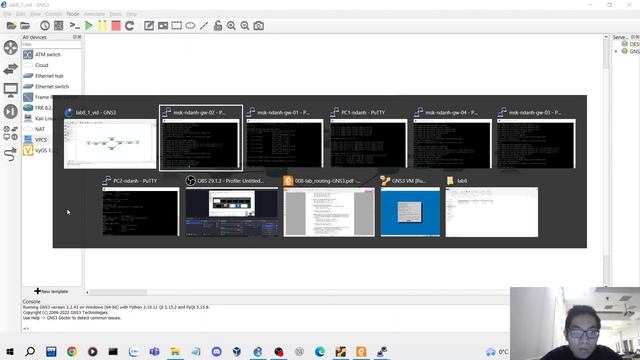Switch to lab8 folder window thumbnail
The image size is (640, 360).
(492, 207)
